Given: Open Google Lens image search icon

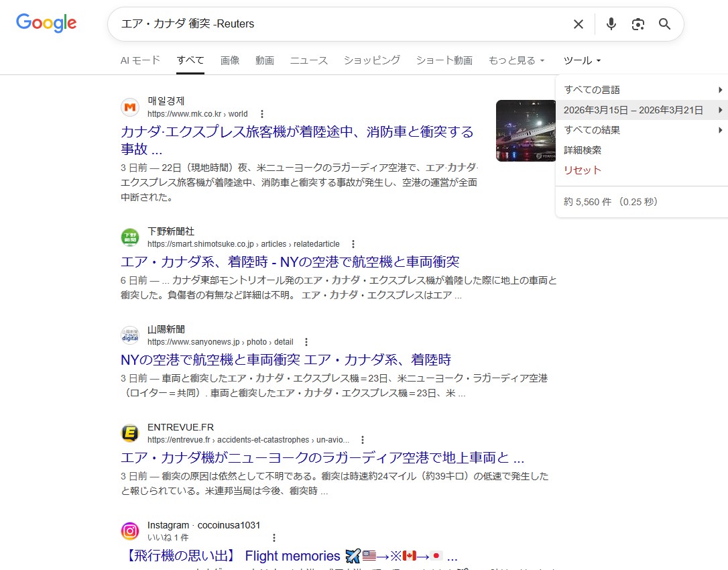Looking at the screenshot, I should [638, 24].
